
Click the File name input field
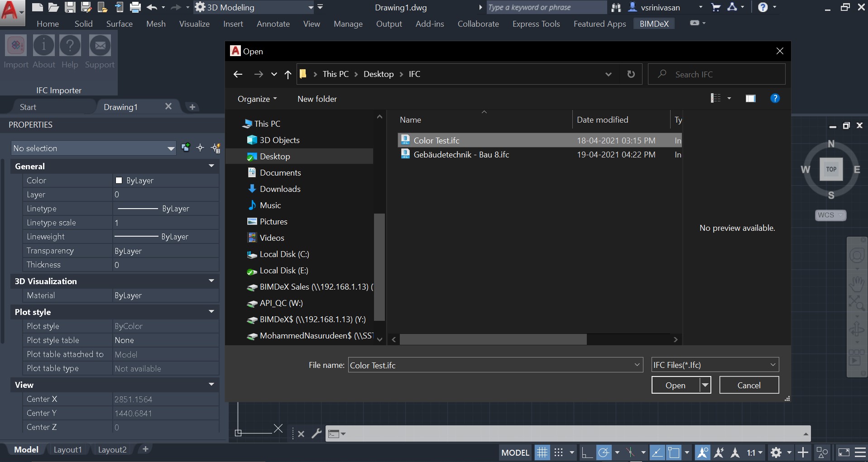tap(490, 365)
